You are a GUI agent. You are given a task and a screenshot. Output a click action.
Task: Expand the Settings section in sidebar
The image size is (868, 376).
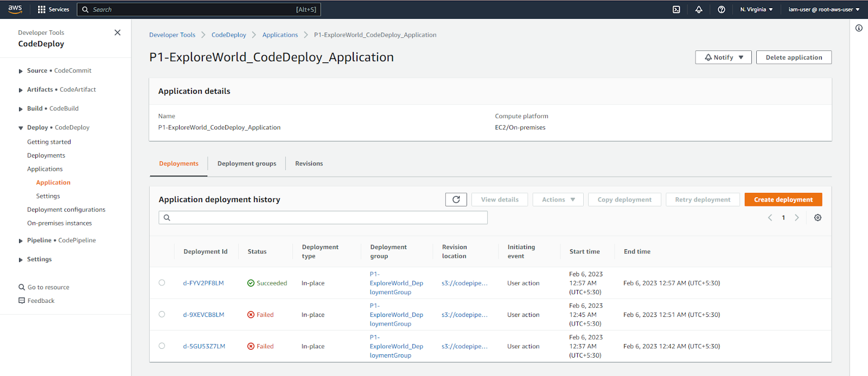21,260
